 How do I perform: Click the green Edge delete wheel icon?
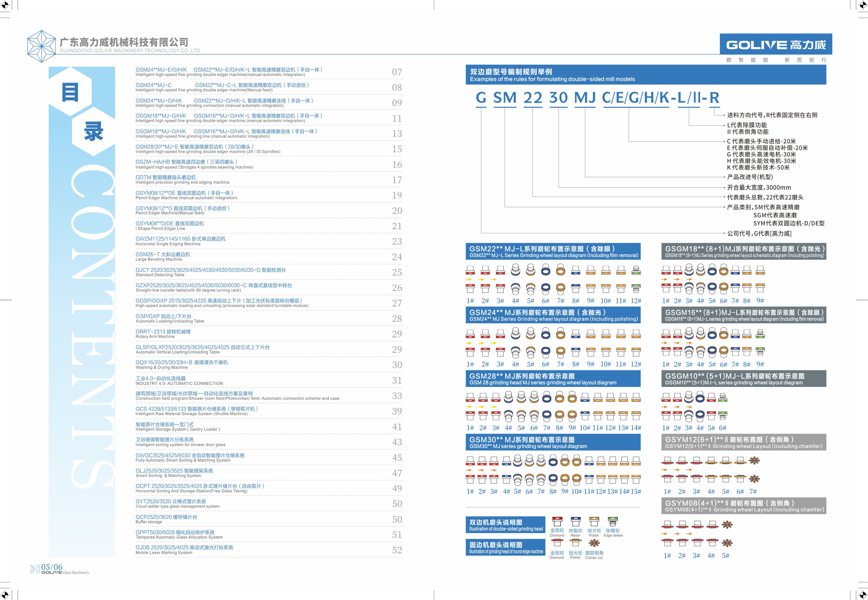click(613, 522)
